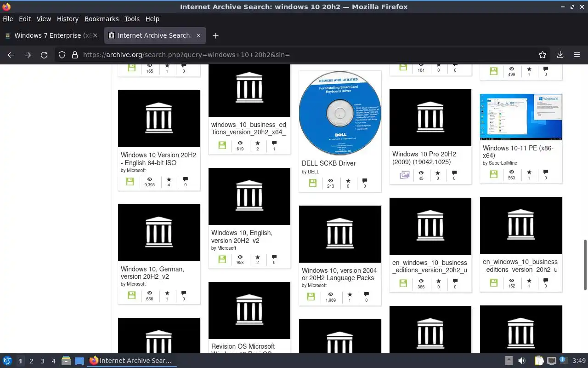Open the View menu
The width and height of the screenshot is (588, 368).
[44, 19]
